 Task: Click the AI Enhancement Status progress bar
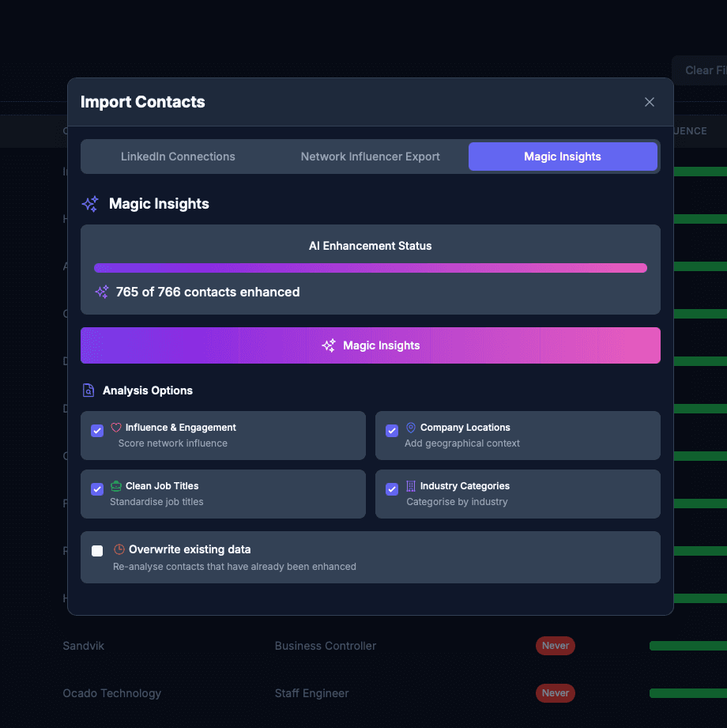coord(371,268)
